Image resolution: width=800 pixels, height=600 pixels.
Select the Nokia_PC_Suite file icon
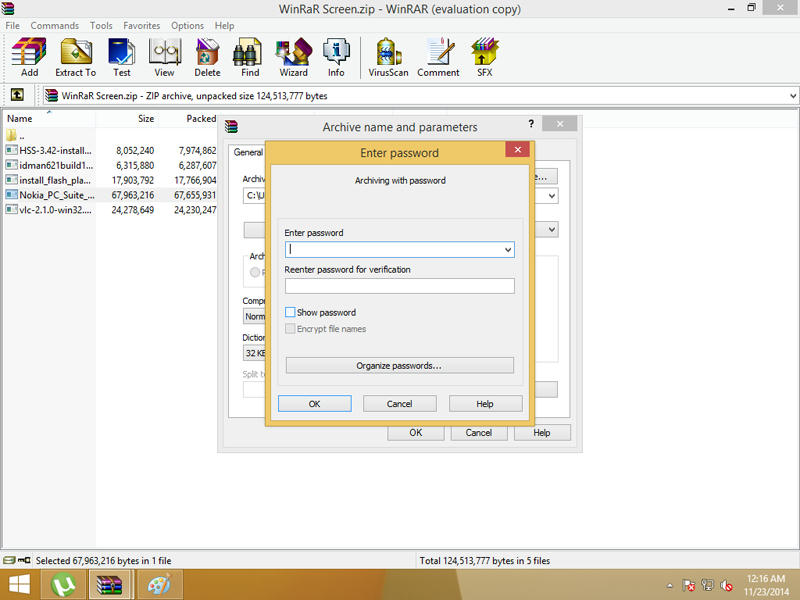(11, 195)
